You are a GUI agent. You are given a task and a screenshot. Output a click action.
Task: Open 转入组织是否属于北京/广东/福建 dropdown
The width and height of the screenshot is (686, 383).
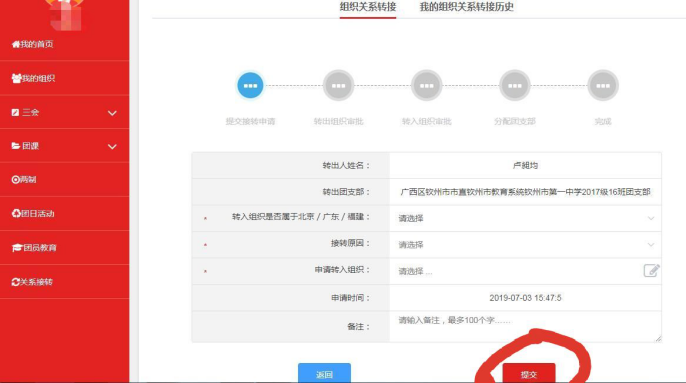[x=525, y=218]
